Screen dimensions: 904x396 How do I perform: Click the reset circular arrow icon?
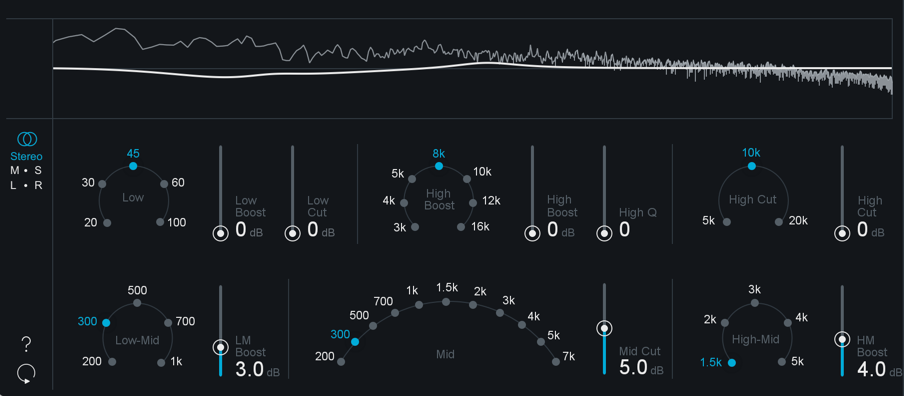[x=26, y=374]
